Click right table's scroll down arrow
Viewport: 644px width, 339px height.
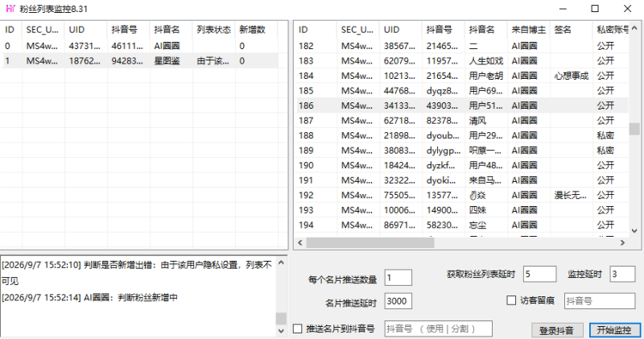tap(634, 231)
